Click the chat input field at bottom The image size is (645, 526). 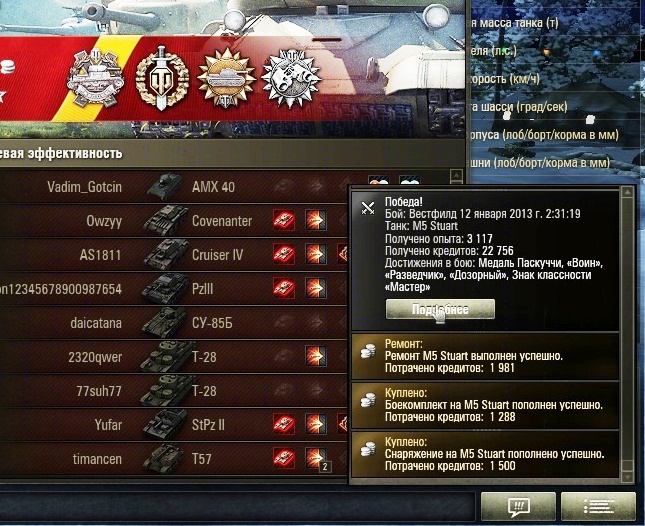(237, 506)
